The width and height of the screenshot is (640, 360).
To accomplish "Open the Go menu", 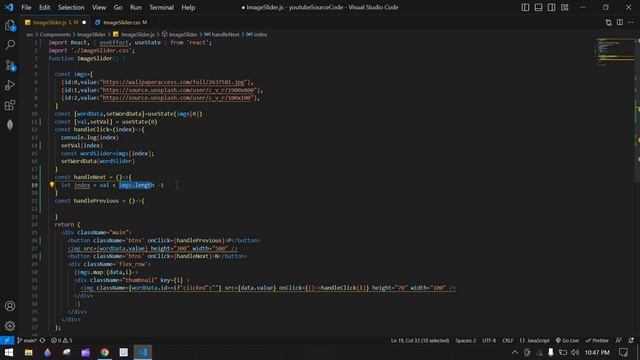I will 118,7.
